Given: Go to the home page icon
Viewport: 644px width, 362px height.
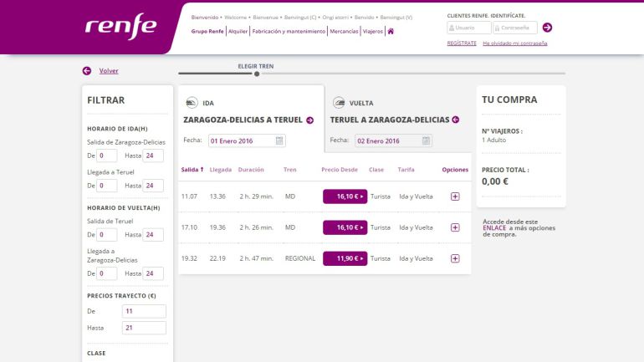Looking at the screenshot, I should coord(391,31).
